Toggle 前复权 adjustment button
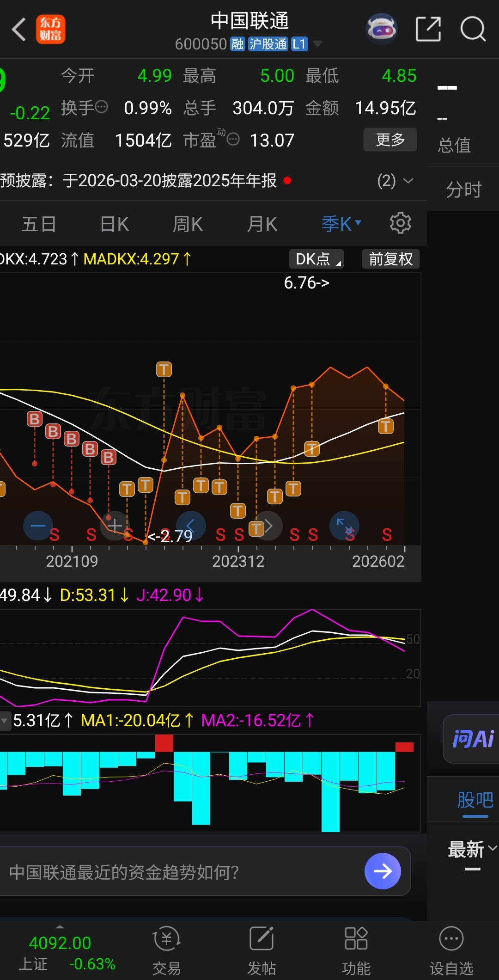The image size is (499, 980). 391,259
